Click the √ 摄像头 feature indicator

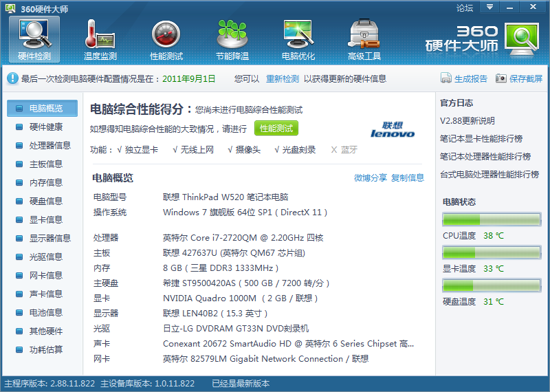tap(244, 150)
